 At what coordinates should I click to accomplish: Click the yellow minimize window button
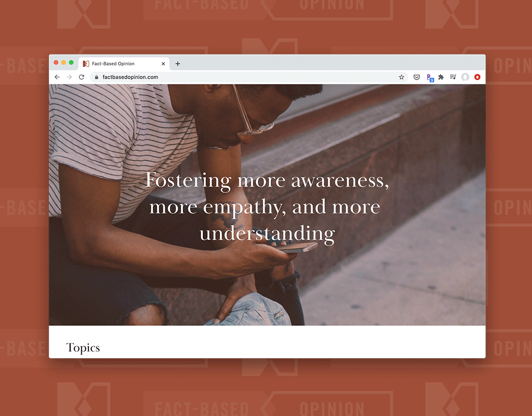(x=63, y=62)
